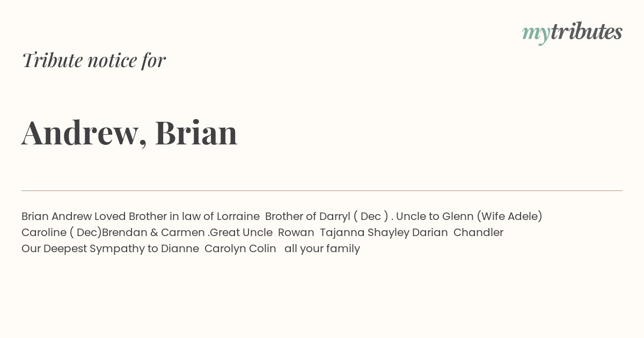Click the name 'Lorraine' in the notice
This screenshot has height=338, width=644.
(238, 216)
